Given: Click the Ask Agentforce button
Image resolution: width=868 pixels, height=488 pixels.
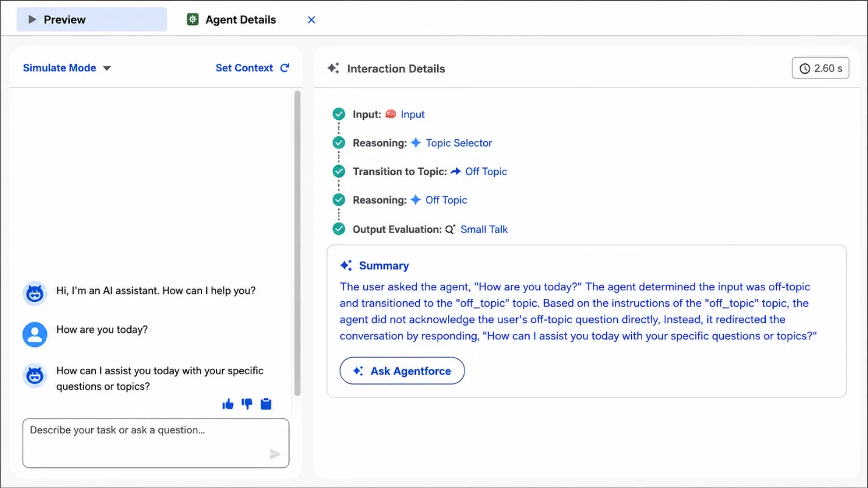Looking at the screenshot, I should [x=402, y=371].
